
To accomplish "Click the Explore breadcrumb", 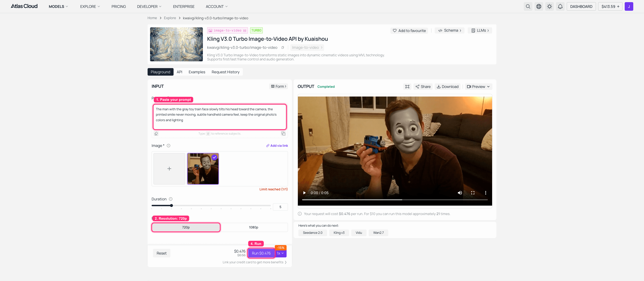I will tap(170, 18).
